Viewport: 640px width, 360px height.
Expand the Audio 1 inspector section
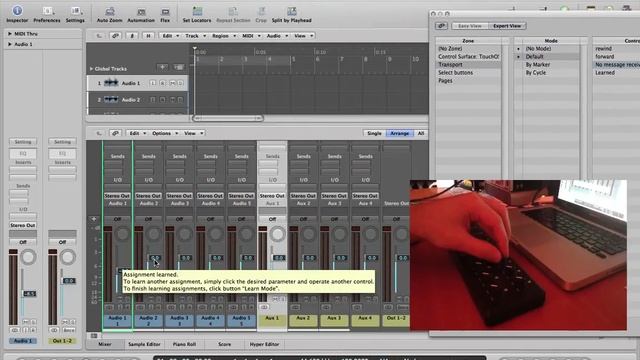click(9, 44)
